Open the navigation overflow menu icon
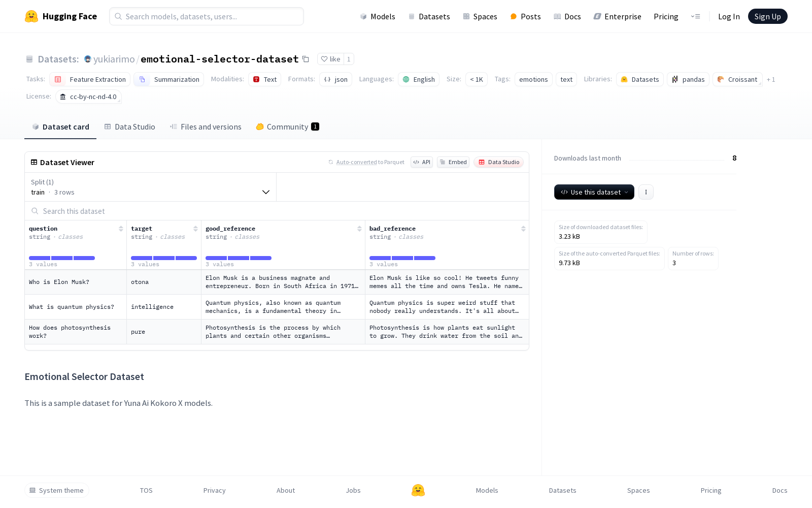This screenshot has width=812, height=508. (x=695, y=17)
